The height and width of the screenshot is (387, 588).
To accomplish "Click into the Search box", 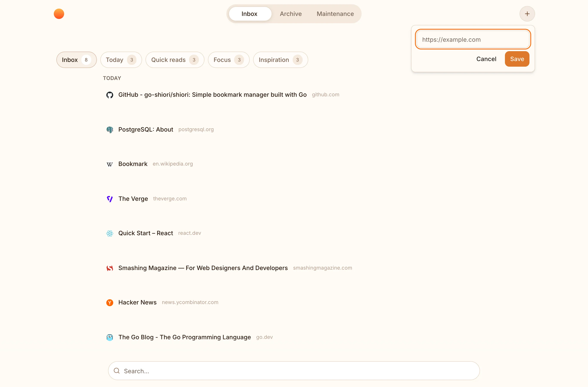I will pyautogui.click(x=294, y=371).
